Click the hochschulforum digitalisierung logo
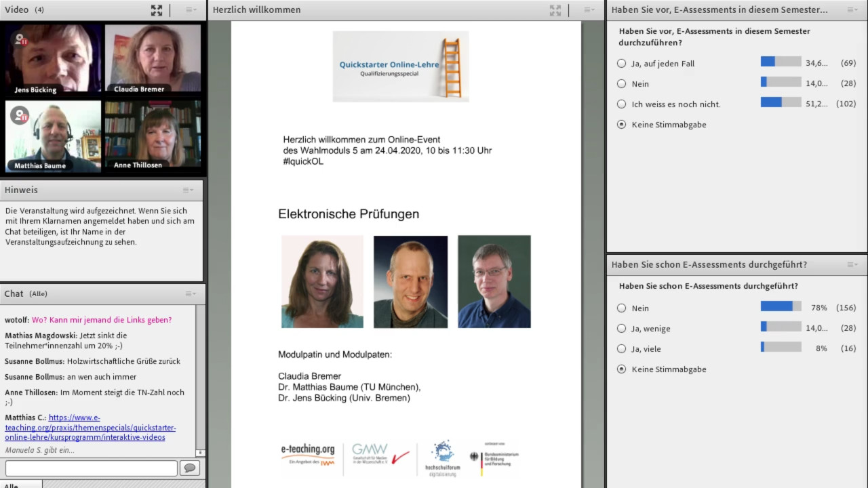Viewport: 868px width, 488px height. pos(443,458)
